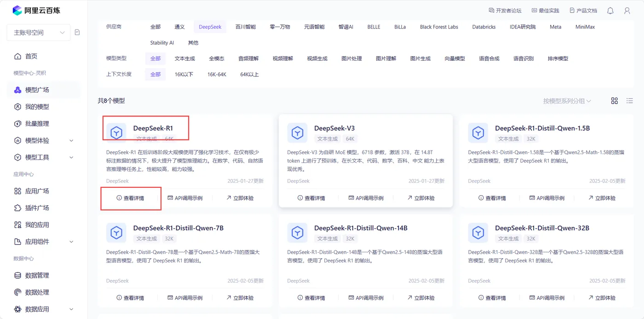Open the 按模型系列分组 grouping dropdown

click(x=567, y=101)
